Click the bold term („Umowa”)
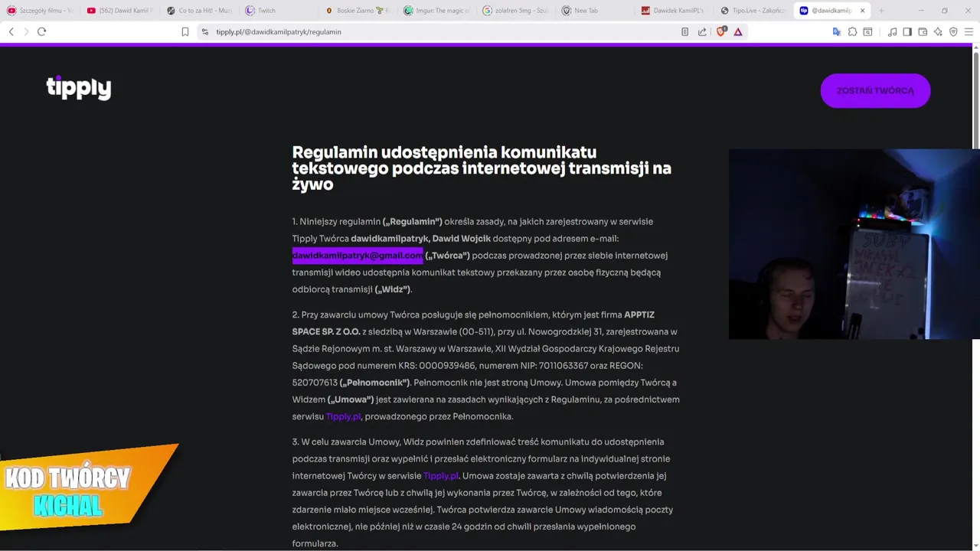Viewport: 980px width, 551px height. (351, 399)
